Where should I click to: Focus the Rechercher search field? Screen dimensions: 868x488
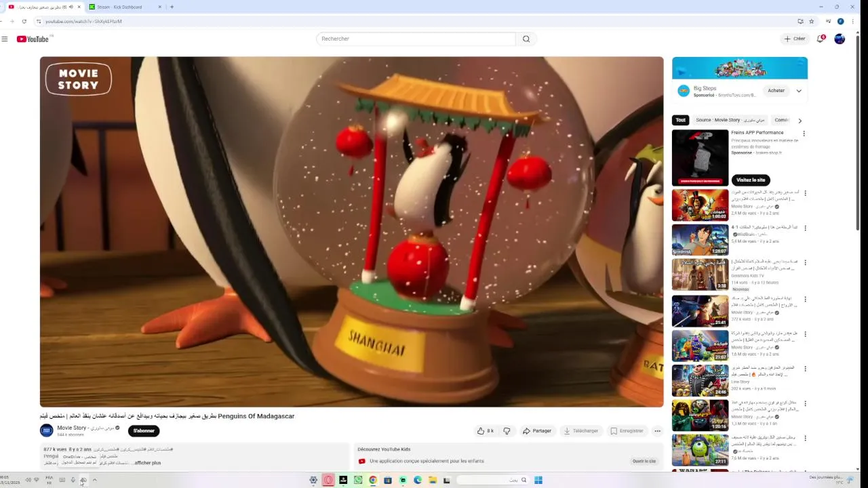coord(416,39)
